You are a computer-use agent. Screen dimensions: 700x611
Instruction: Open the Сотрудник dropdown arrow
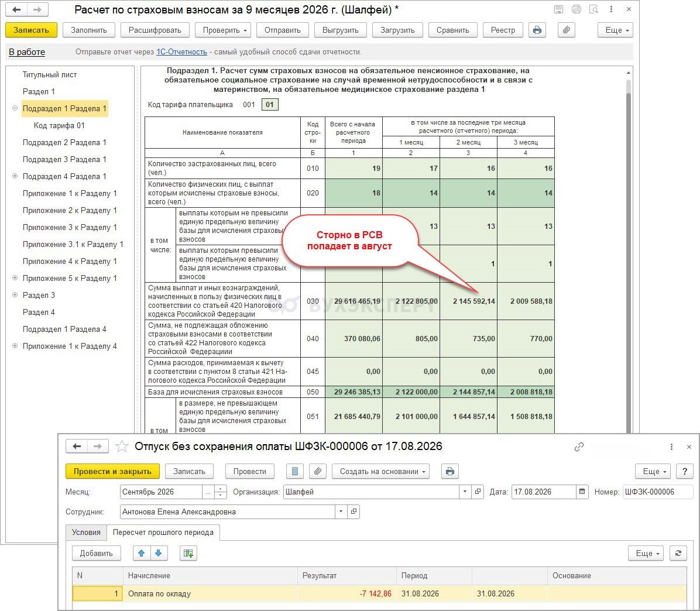tap(341, 512)
